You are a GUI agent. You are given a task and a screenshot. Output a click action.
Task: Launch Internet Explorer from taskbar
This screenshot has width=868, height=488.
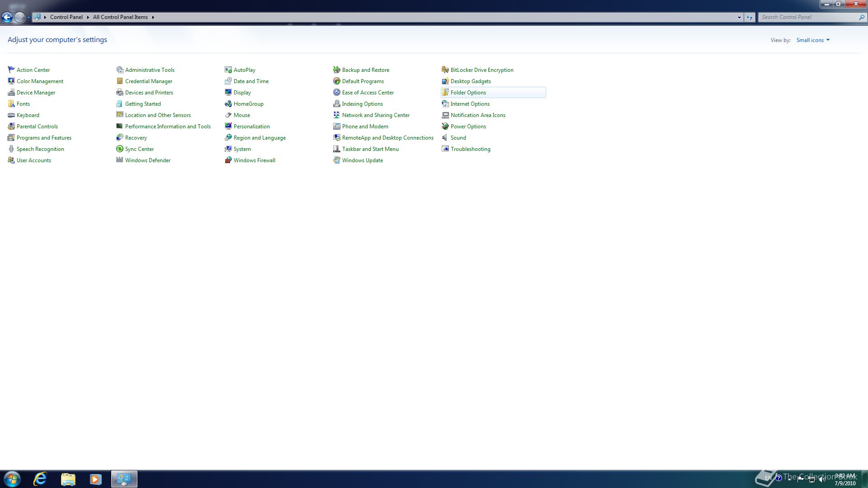(x=40, y=479)
